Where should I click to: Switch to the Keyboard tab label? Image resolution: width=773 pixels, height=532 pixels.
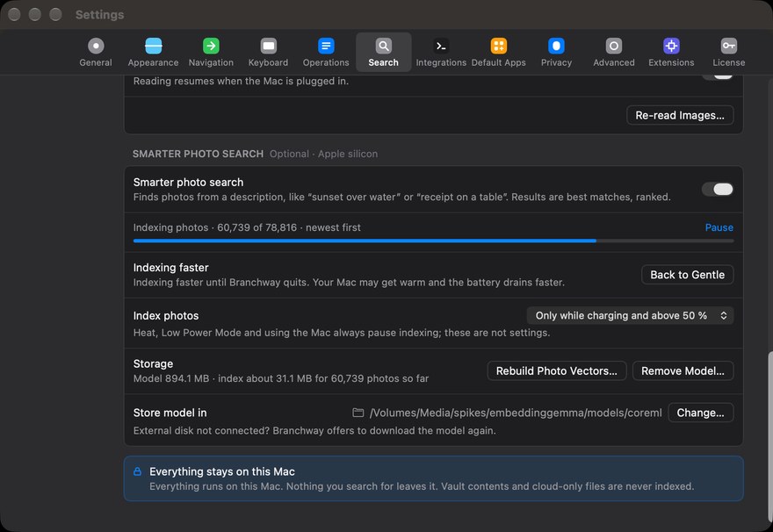coord(268,62)
